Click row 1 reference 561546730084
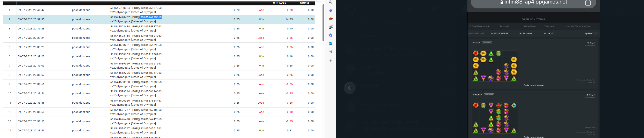Image resolution: width=644 pixels, height=138 pixels. (x=120, y=8)
